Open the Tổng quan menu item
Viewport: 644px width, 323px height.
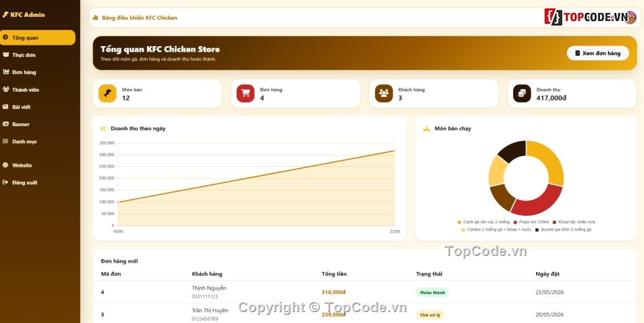[x=38, y=37]
